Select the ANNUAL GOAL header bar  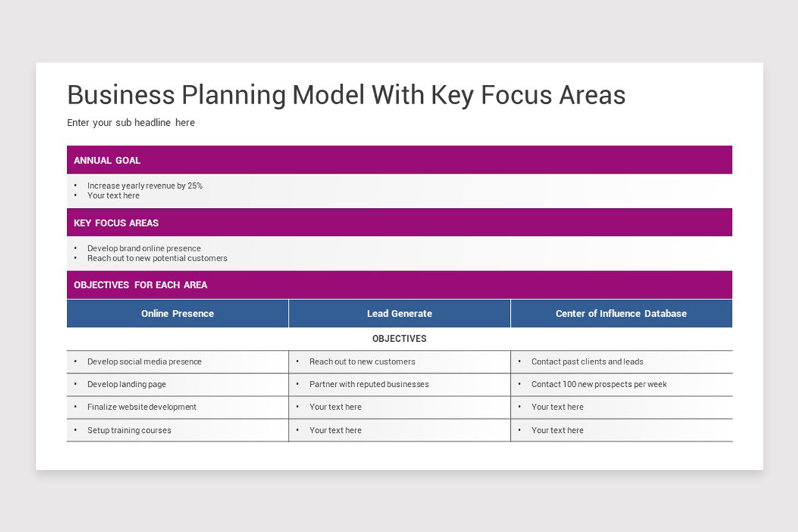coord(400,160)
